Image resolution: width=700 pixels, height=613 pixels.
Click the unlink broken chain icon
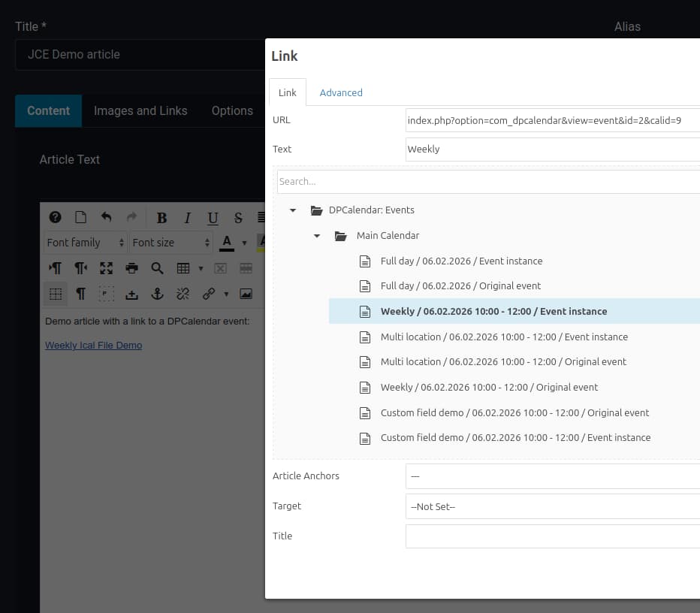coord(183,294)
